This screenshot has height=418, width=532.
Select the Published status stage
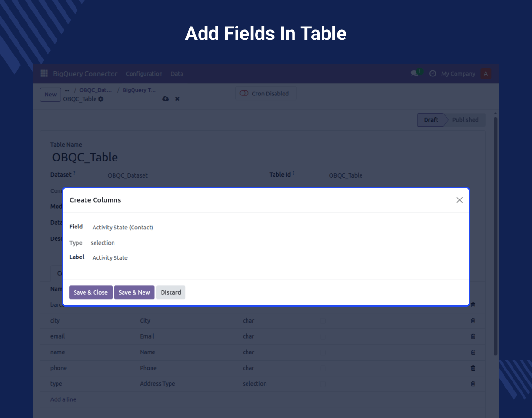[465, 120]
